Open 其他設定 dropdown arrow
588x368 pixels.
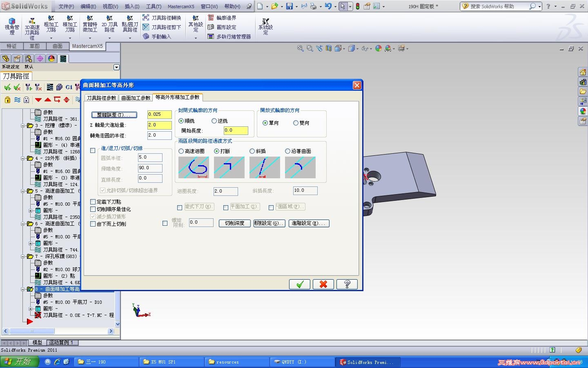(196, 38)
